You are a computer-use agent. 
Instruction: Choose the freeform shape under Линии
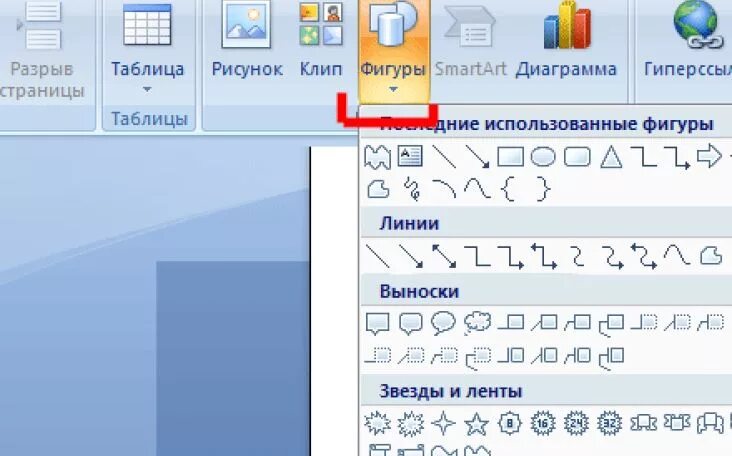[711, 256]
